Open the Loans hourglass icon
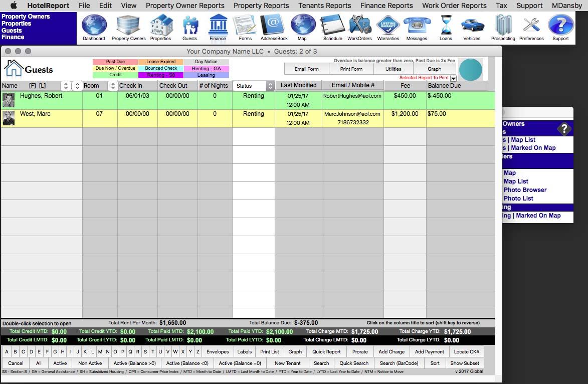This screenshot has width=588, height=384. (x=446, y=25)
